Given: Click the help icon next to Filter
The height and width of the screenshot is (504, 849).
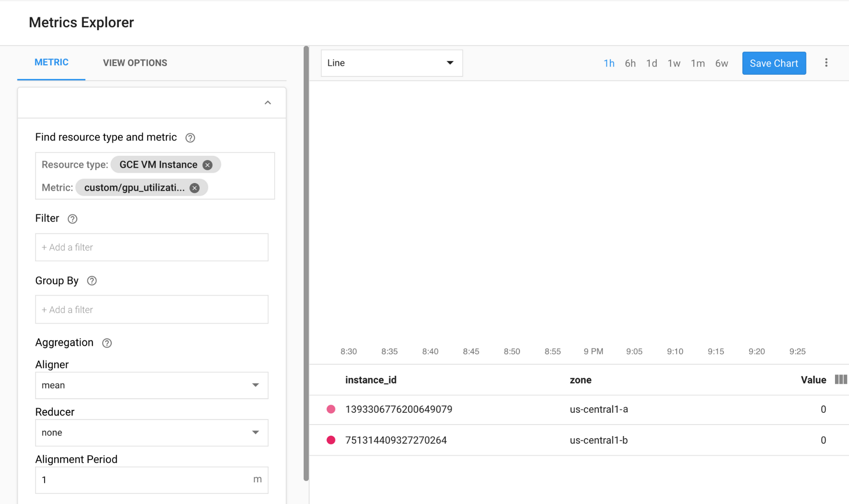Looking at the screenshot, I should tap(71, 218).
